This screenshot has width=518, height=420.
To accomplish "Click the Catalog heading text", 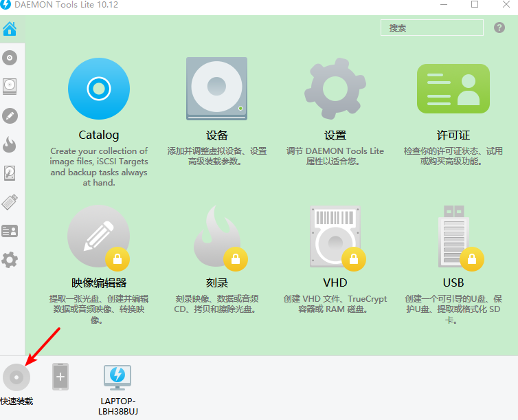I will click(99, 135).
